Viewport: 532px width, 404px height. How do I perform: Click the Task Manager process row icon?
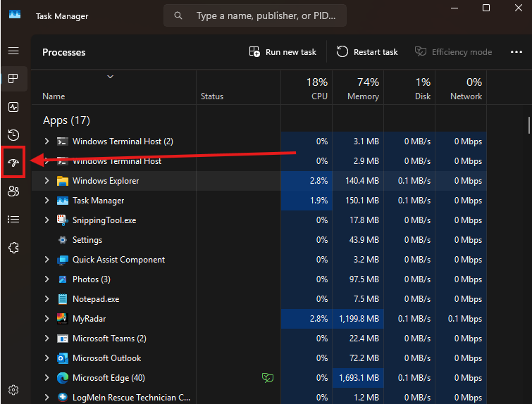[63, 201]
